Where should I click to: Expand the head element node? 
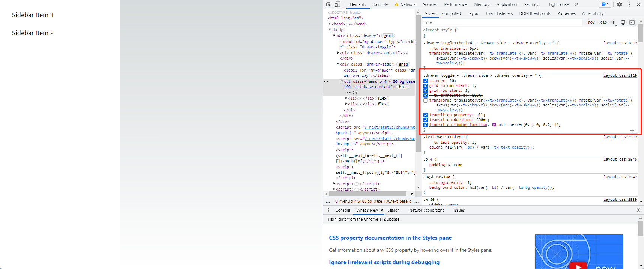tap(330, 24)
